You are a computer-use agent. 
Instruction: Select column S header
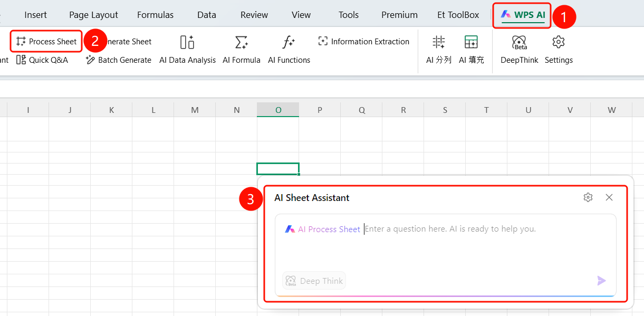pos(445,110)
